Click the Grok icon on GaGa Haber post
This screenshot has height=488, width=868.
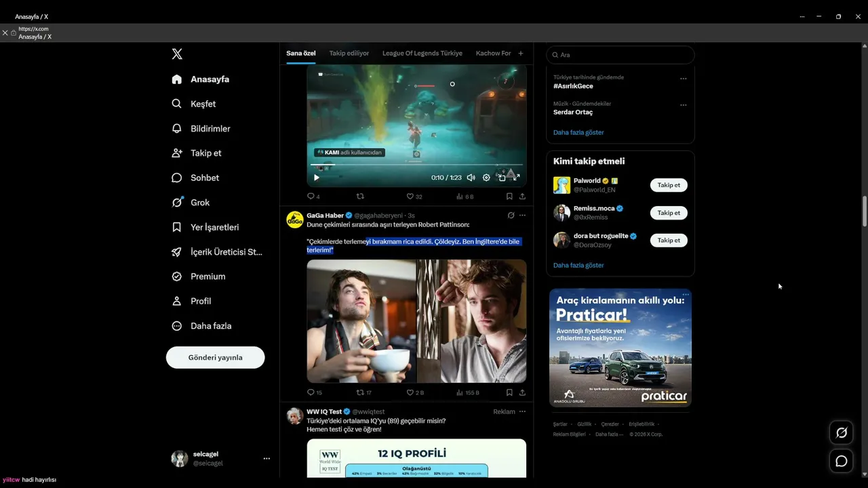click(511, 216)
